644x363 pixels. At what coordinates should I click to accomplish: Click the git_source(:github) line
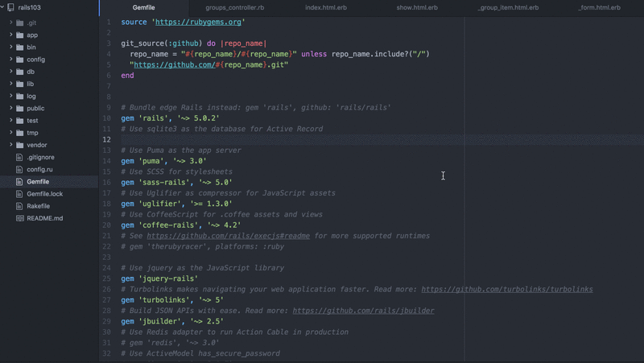[194, 43]
